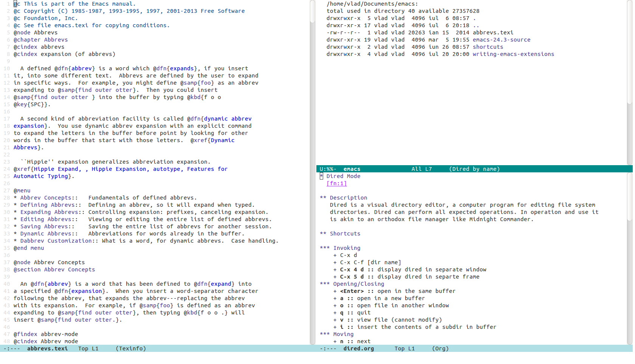Click the 'Dynamic Abbrevs::' menu entry

coord(49,234)
